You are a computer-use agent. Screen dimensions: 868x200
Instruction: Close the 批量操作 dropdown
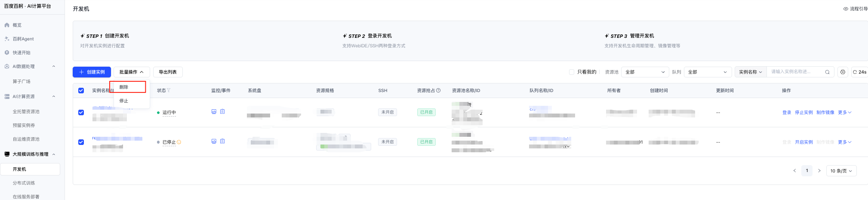(x=132, y=72)
